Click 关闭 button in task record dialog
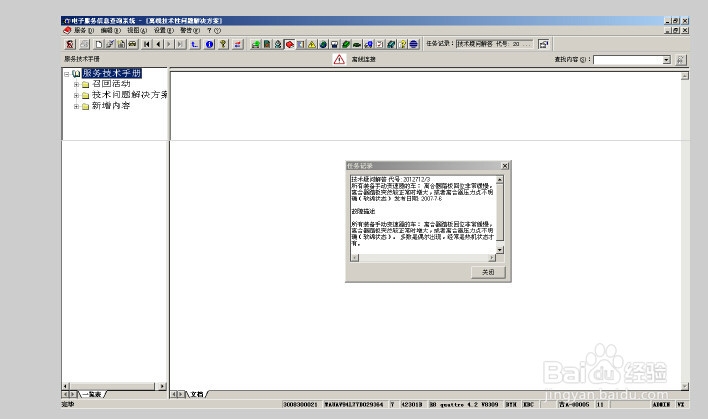 pyautogui.click(x=488, y=272)
